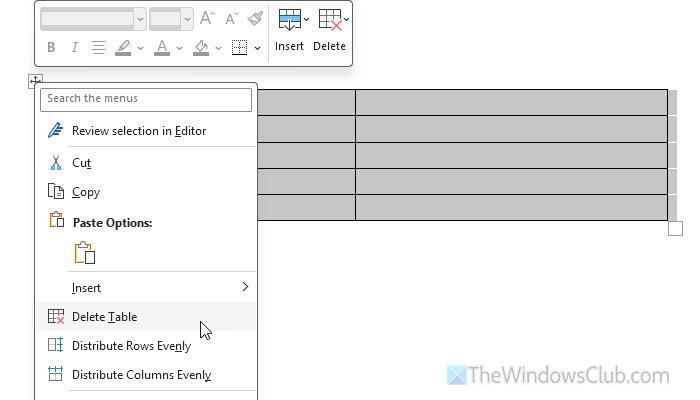This screenshot has width=700, height=400.
Task: Expand the Borders dropdown arrow
Action: [x=257, y=48]
